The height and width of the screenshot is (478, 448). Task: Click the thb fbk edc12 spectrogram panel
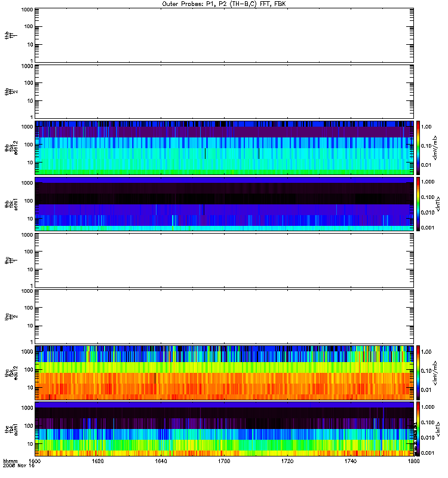pos(225,148)
